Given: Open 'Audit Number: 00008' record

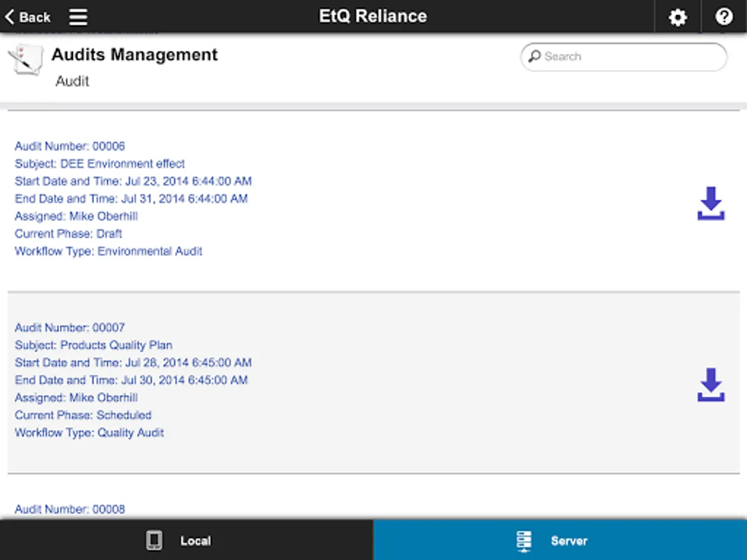Looking at the screenshot, I should click(x=70, y=509).
